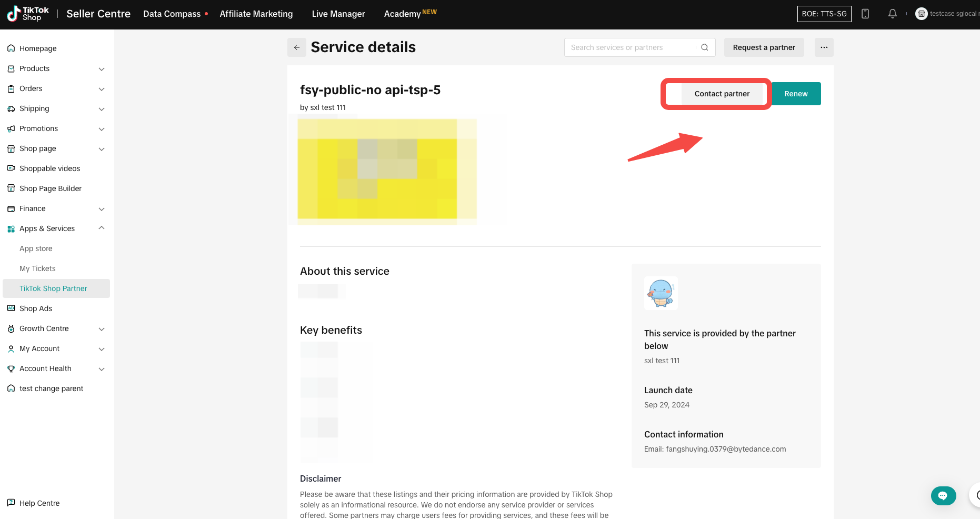Click the search magnifier icon
The height and width of the screenshot is (519, 980).
705,47
